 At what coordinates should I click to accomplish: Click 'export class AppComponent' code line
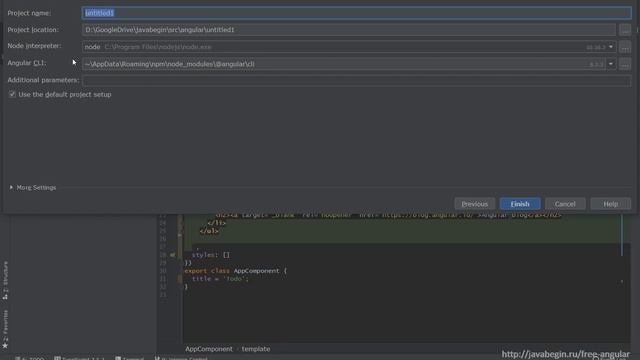point(236,271)
